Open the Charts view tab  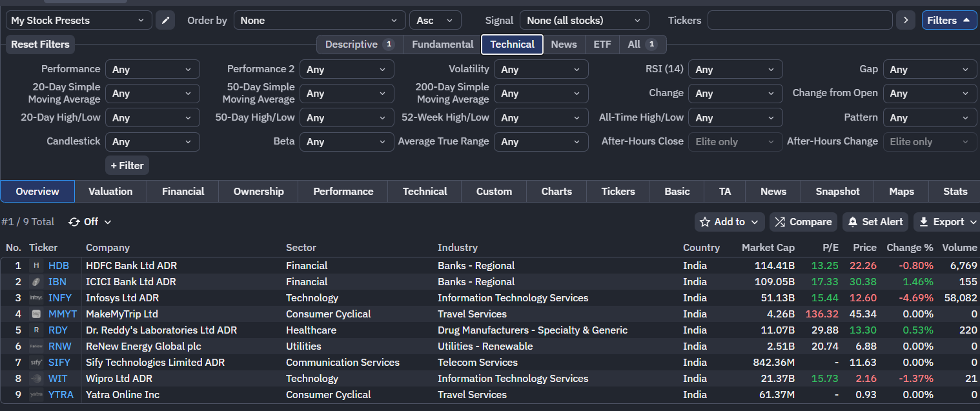[556, 192]
